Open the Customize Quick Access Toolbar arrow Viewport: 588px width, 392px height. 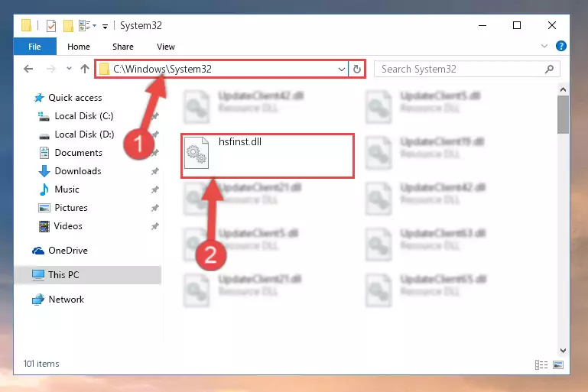(105, 26)
